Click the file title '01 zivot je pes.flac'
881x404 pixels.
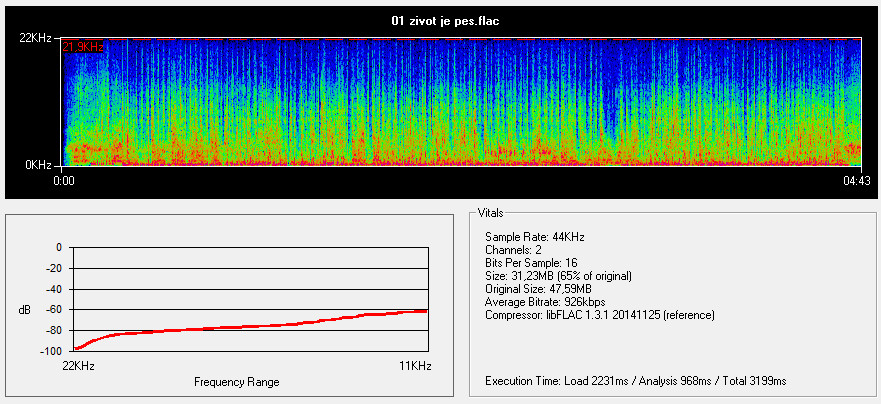pos(441,20)
